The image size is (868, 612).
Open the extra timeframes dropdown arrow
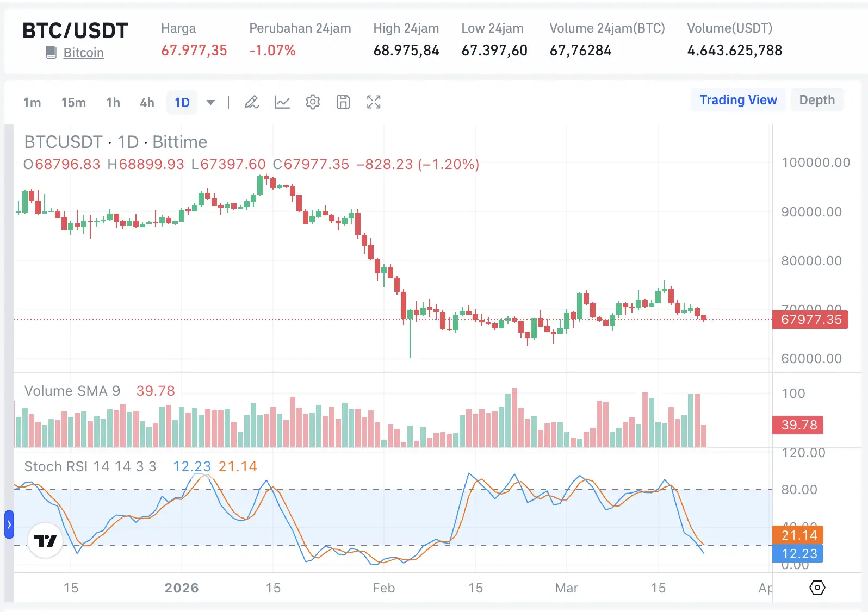(210, 102)
